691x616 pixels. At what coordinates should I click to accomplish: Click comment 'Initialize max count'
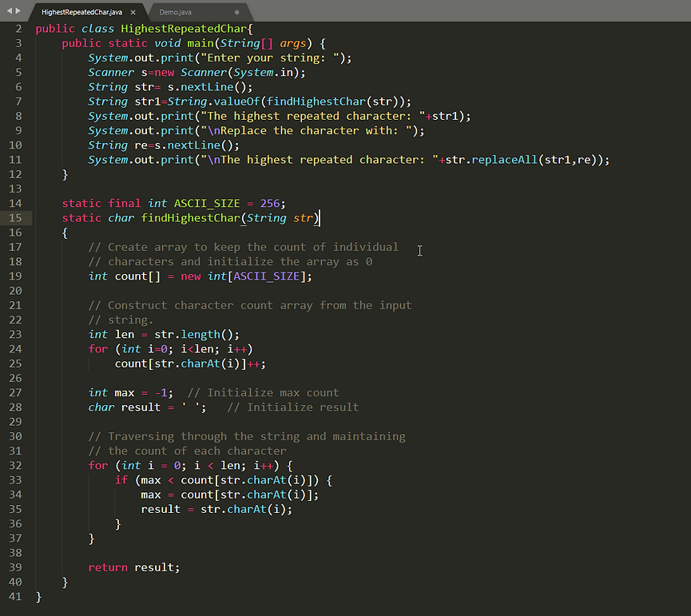[x=273, y=392]
